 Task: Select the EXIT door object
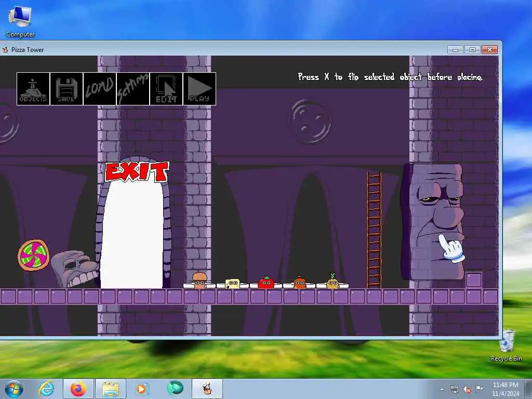pyautogui.click(x=132, y=234)
